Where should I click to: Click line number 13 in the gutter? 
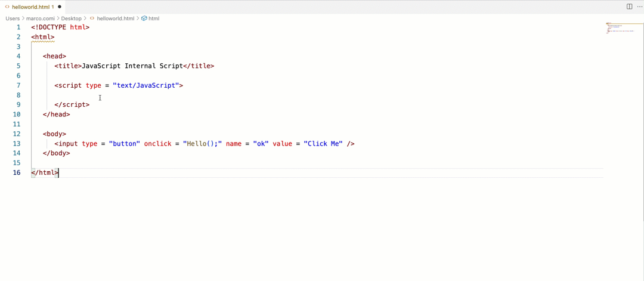(x=17, y=143)
